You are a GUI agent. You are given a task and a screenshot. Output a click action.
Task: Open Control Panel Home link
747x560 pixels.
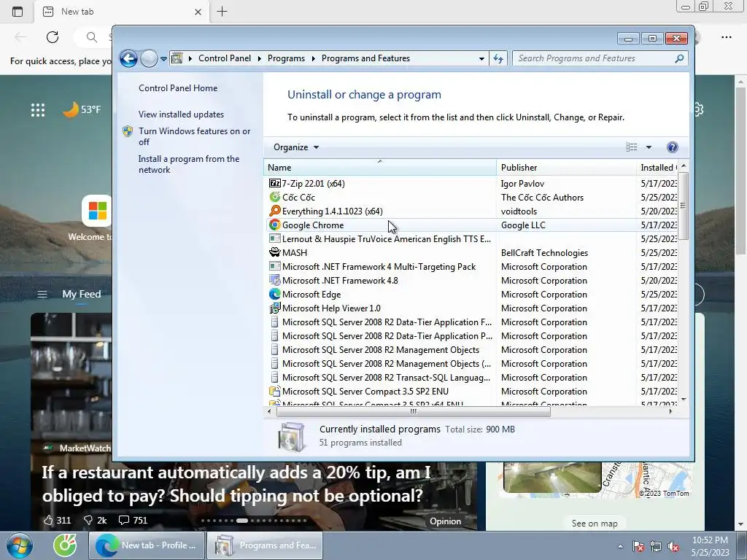pyautogui.click(x=178, y=88)
